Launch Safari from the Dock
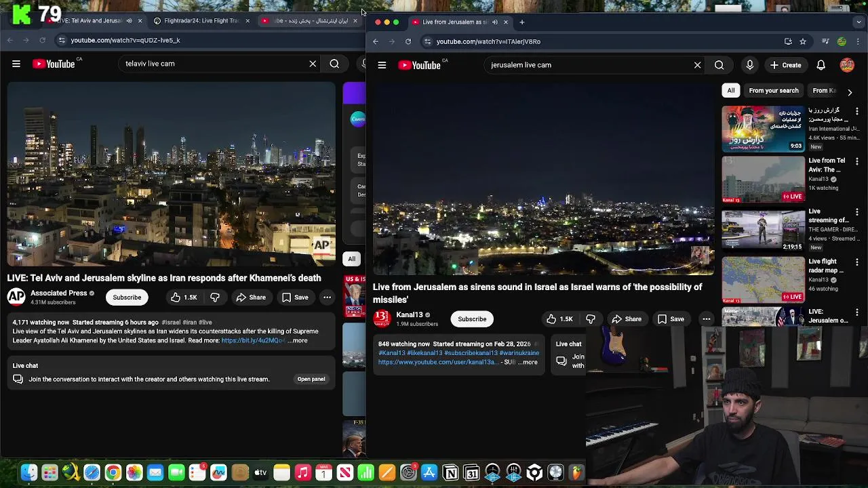 92,472
